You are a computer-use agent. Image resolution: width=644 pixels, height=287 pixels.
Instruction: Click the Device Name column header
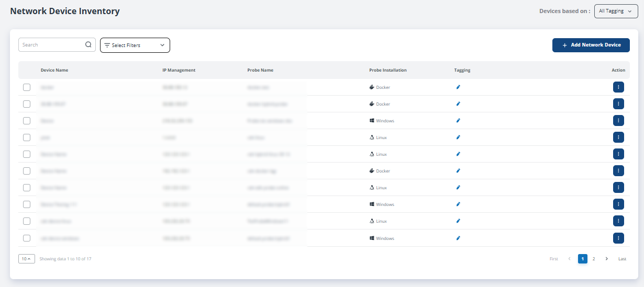click(x=54, y=70)
